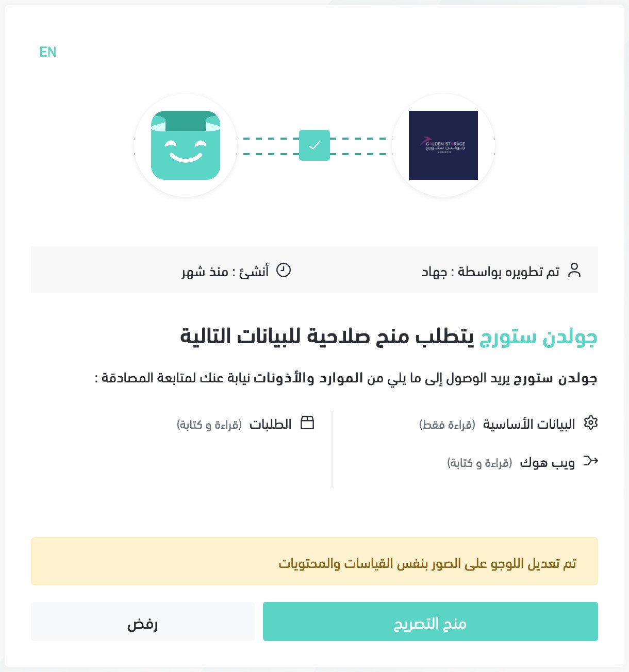Image resolution: width=629 pixels, height=672 pixels.
Task: Click the Golden Storage logo thumbnail
Action: coord(443,145)
